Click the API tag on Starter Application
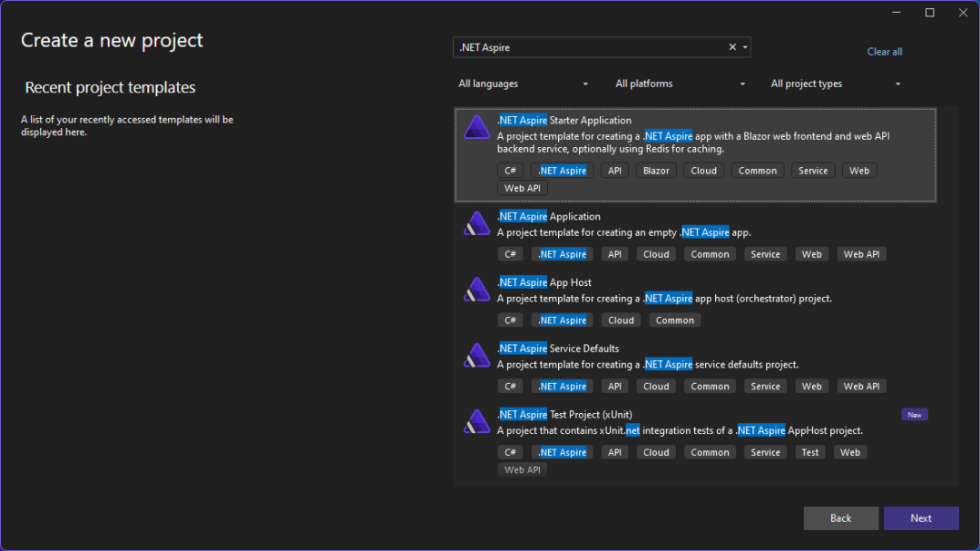980x551 pixels. (x=614, y=171)
